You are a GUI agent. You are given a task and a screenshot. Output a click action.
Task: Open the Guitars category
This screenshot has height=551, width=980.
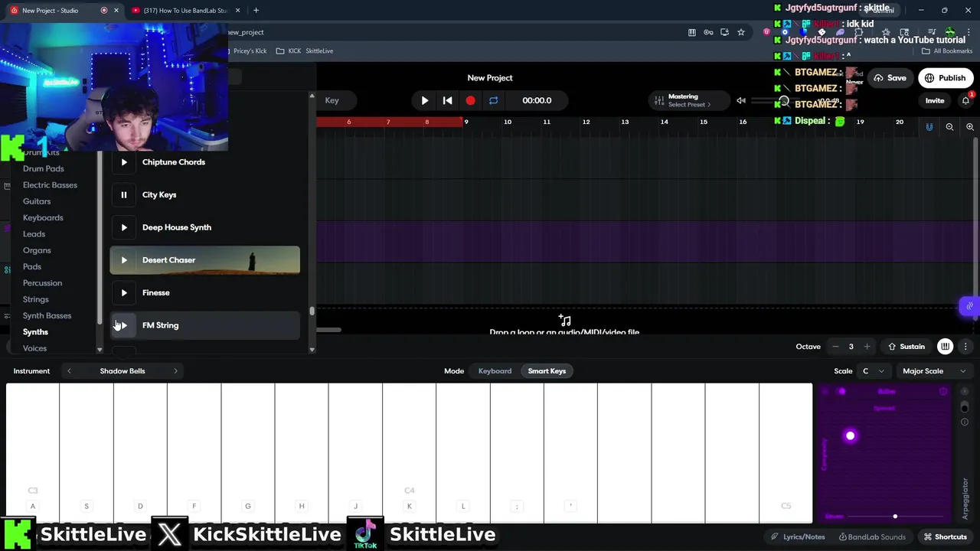(37, 201)
